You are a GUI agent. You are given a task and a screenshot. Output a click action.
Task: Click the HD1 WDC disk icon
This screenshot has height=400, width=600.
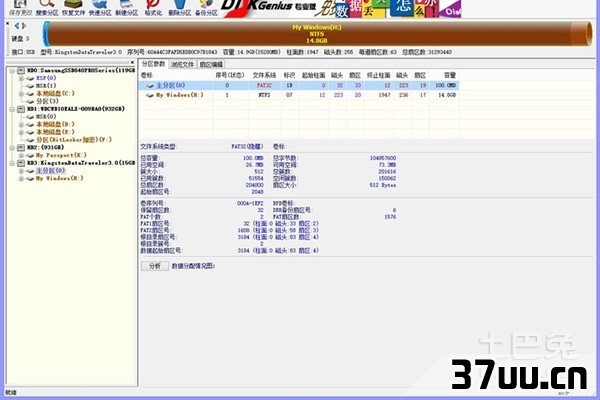[21, 109]
